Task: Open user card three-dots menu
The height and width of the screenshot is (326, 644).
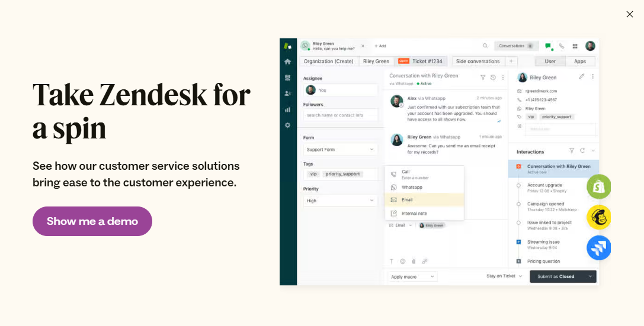Action: point(592,76)
